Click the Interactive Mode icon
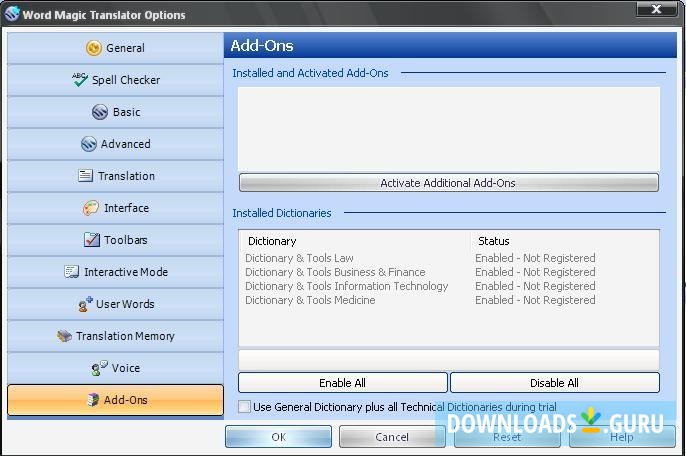 [x=71, y=272]
